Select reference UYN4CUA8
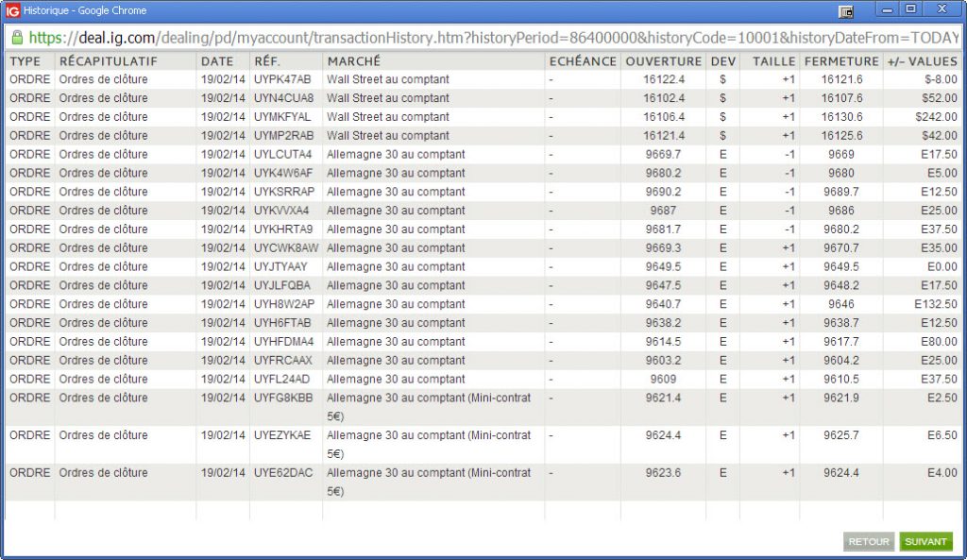Image resolution: width=967 pixels, height=560 pixels. (x=283, y=98)
